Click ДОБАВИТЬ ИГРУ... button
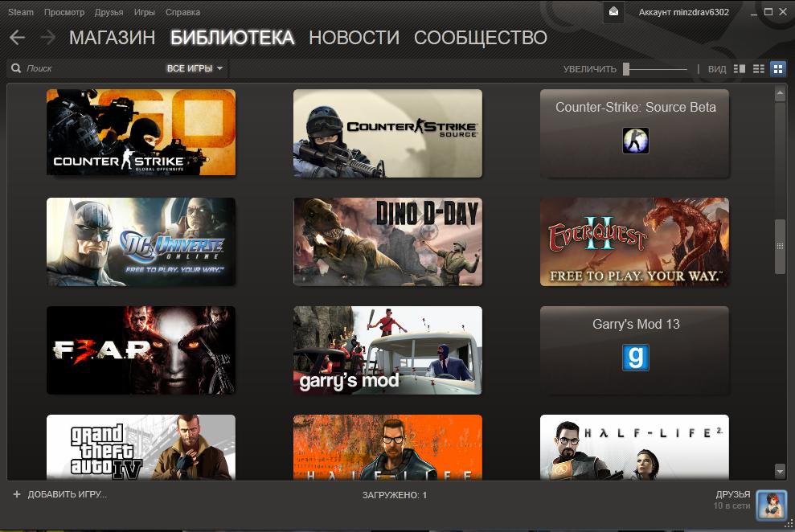The image size is (795, 532). (67, 494)
